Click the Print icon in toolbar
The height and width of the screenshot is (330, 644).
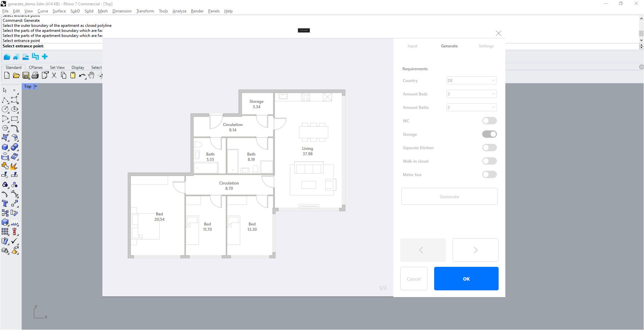[35, 76]
